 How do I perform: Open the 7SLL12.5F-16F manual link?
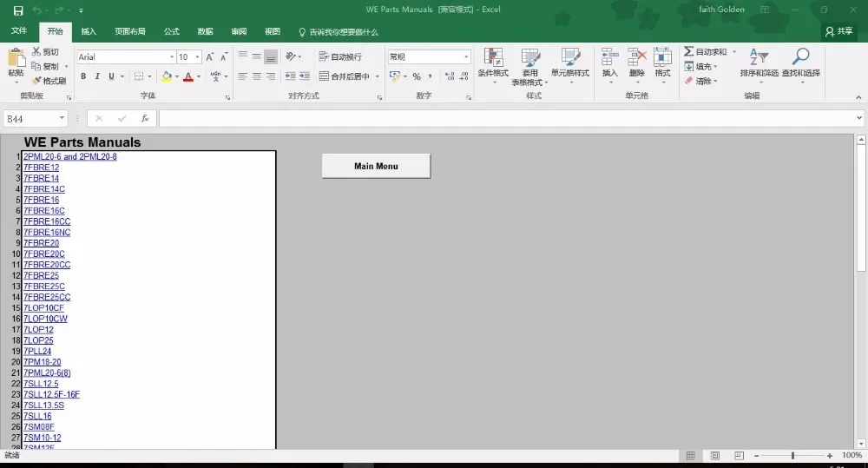point(51,394)
